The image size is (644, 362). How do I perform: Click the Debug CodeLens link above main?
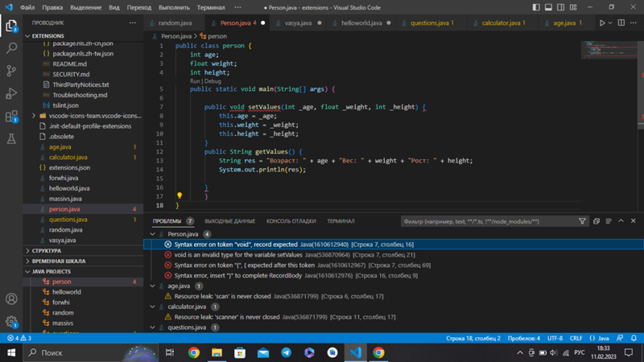213,81
